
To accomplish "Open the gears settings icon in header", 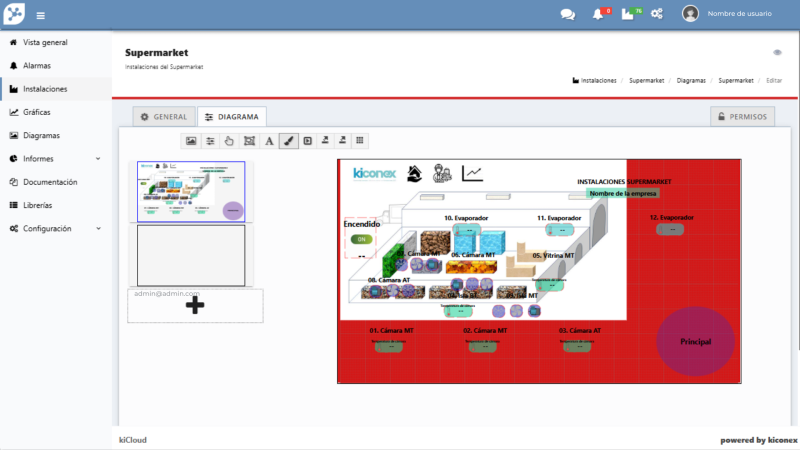I will tap(657, 14).
